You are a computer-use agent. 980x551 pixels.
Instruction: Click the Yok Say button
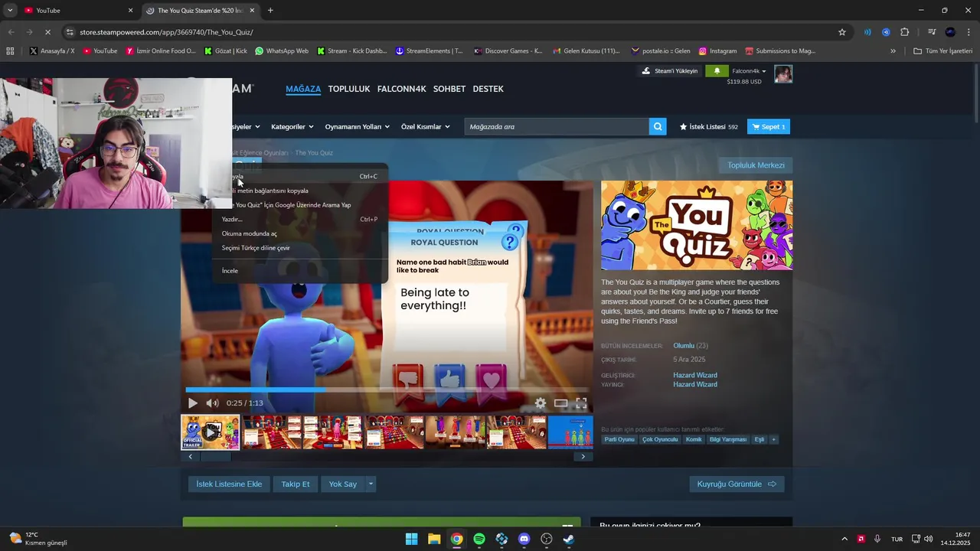(343, 484)
